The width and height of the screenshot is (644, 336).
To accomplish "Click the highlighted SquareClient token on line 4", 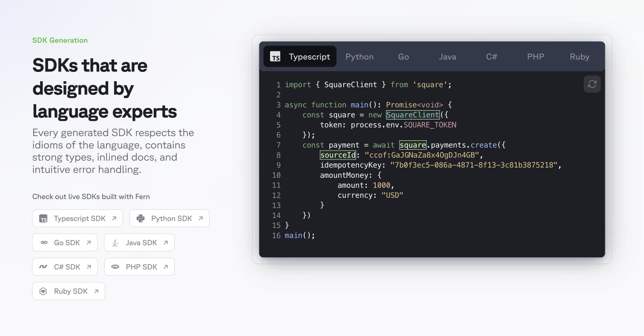I will click(413, 115).
